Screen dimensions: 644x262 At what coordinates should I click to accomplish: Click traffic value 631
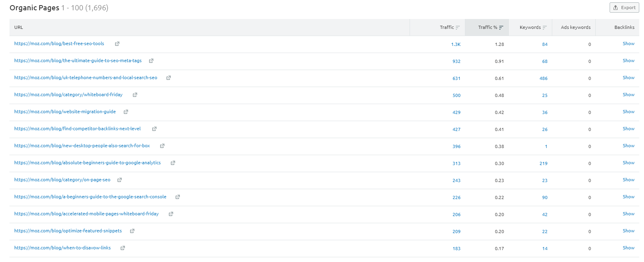pos(457,78)
